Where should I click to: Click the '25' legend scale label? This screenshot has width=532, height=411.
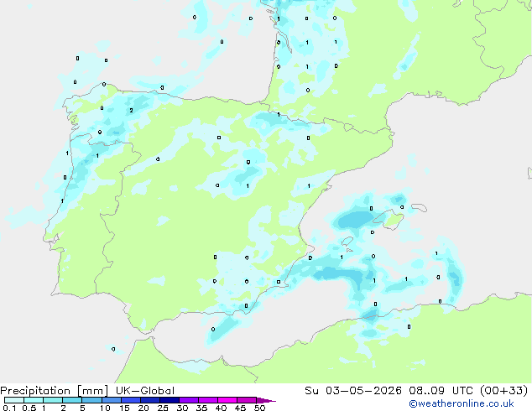(163, 408)
